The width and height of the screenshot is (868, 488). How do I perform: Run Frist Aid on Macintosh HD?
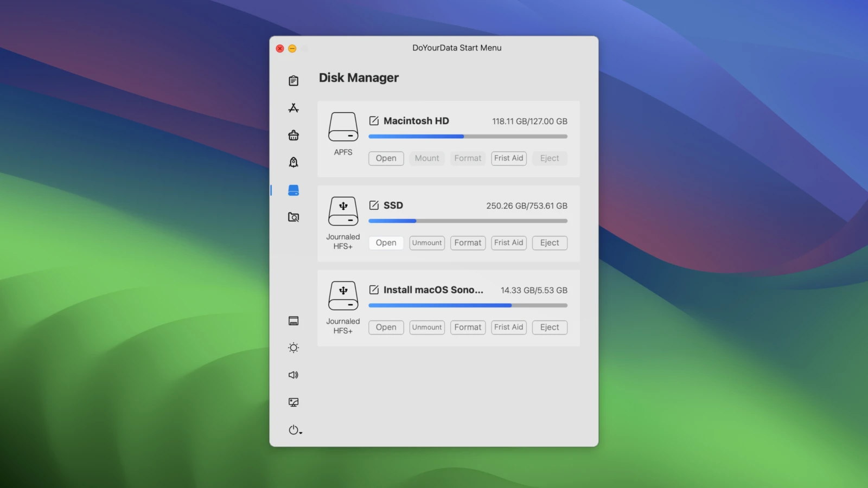click(508, 158)
